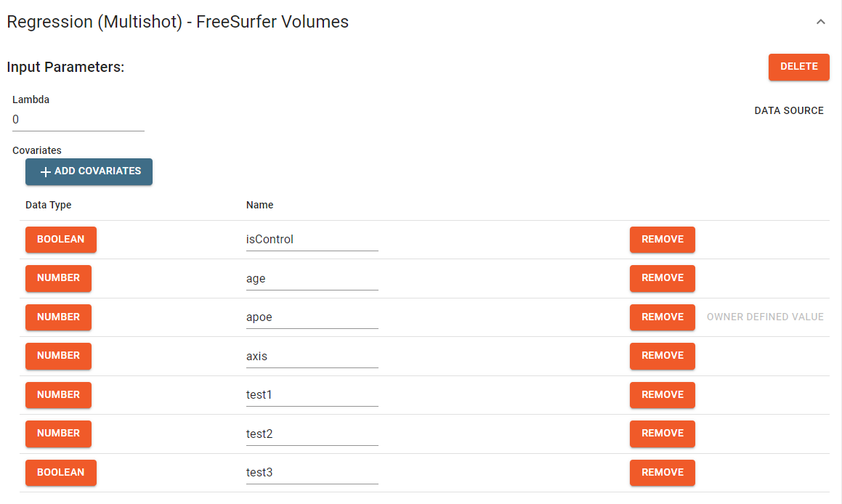Remove the apoe covariate
This screenshot has width=842, height=504.
pyautogui.click(x=662, y=317)
